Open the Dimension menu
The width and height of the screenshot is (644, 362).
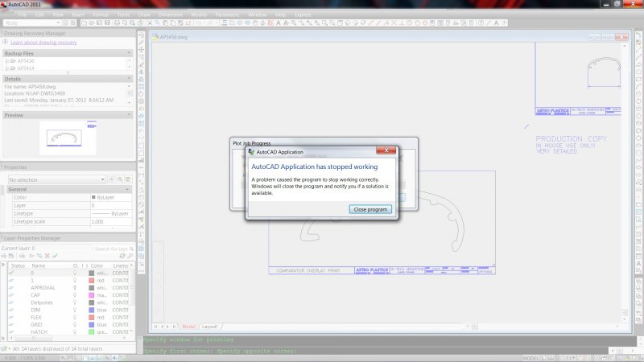tap(171, 14)
